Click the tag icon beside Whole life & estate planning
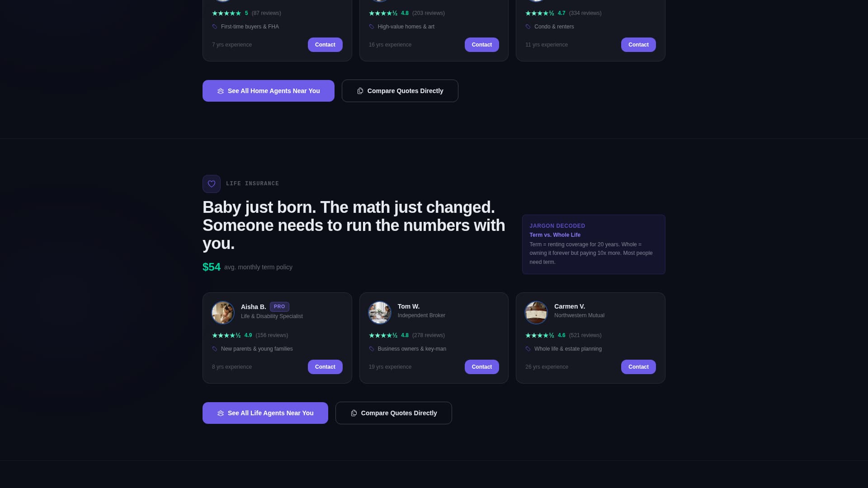868x488 pixels. tap(528, 349)
